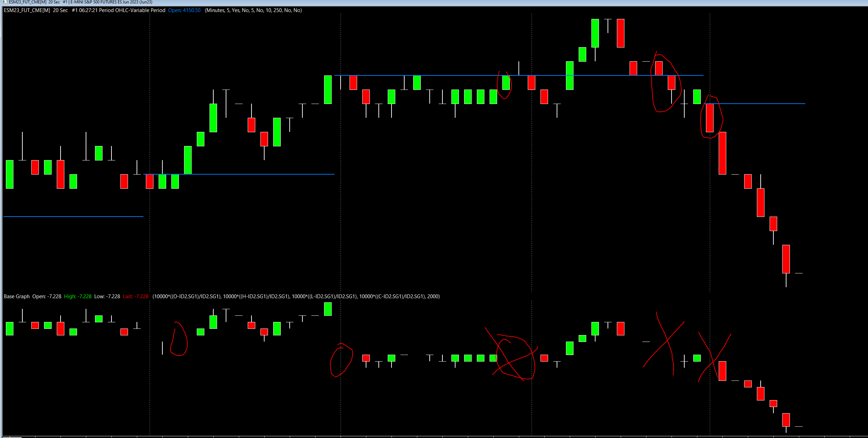Select the first green candle at far left of main chart
Screen dimensions: 868x438
[10, 174]
